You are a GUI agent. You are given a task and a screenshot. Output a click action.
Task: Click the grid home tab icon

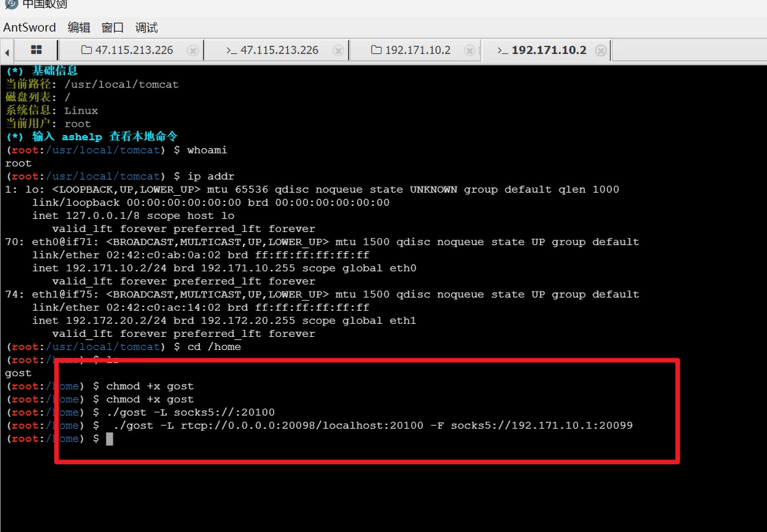point(36,50)
